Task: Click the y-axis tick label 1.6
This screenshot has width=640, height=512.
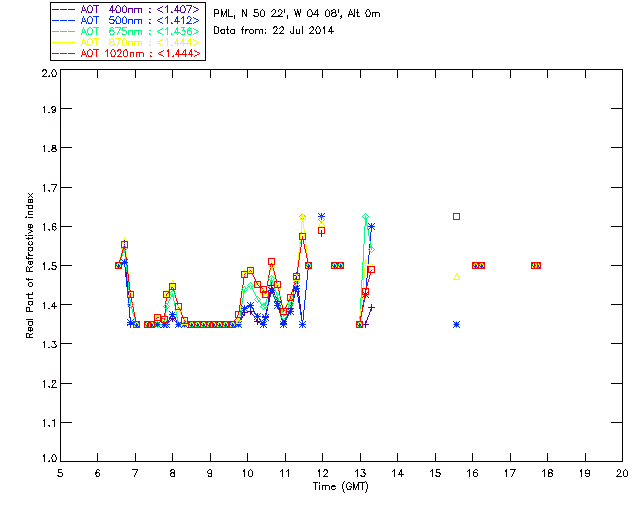Action: coord(49,227)
